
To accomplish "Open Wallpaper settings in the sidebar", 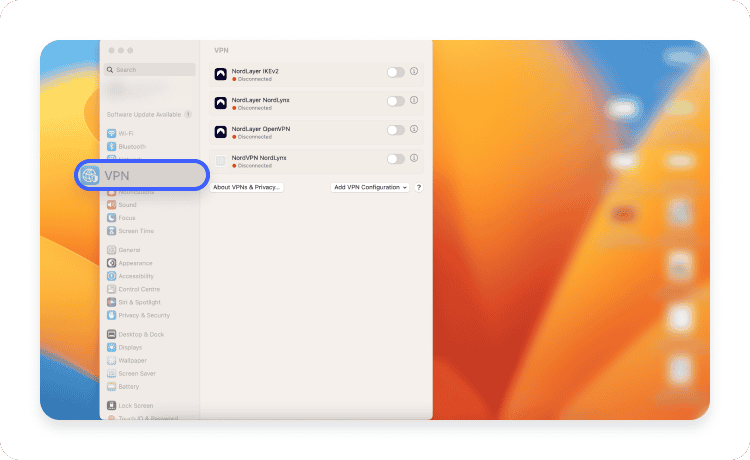I will tap(127, 361).
